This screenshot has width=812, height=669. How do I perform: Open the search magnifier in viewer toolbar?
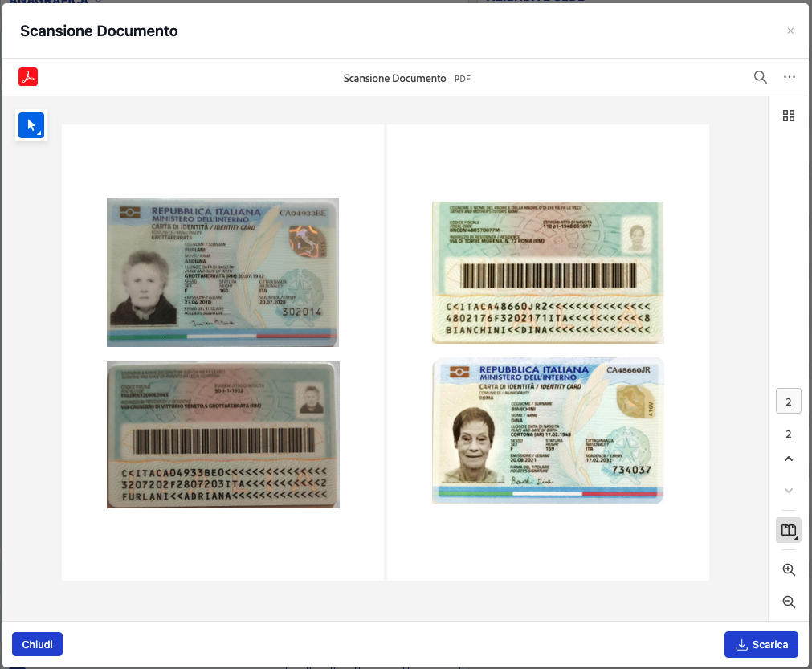tap(760, 77)
